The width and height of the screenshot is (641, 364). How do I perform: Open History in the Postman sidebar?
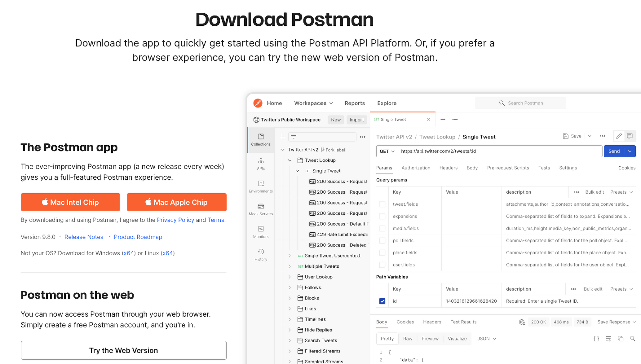tap(261, 255)
